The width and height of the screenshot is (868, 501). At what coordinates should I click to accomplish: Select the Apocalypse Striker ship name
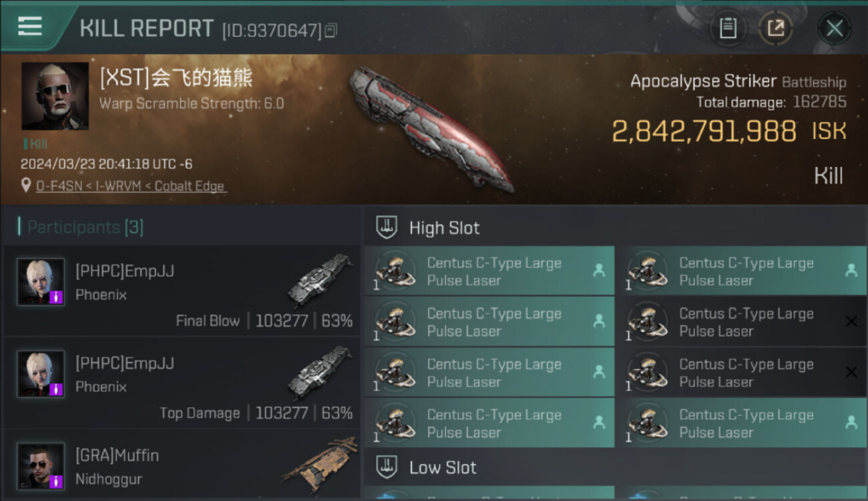[703, 81]
